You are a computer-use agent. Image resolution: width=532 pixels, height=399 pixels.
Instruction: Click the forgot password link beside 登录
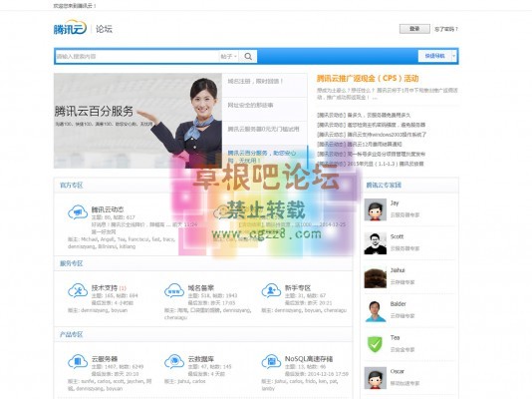pos(446,29)
